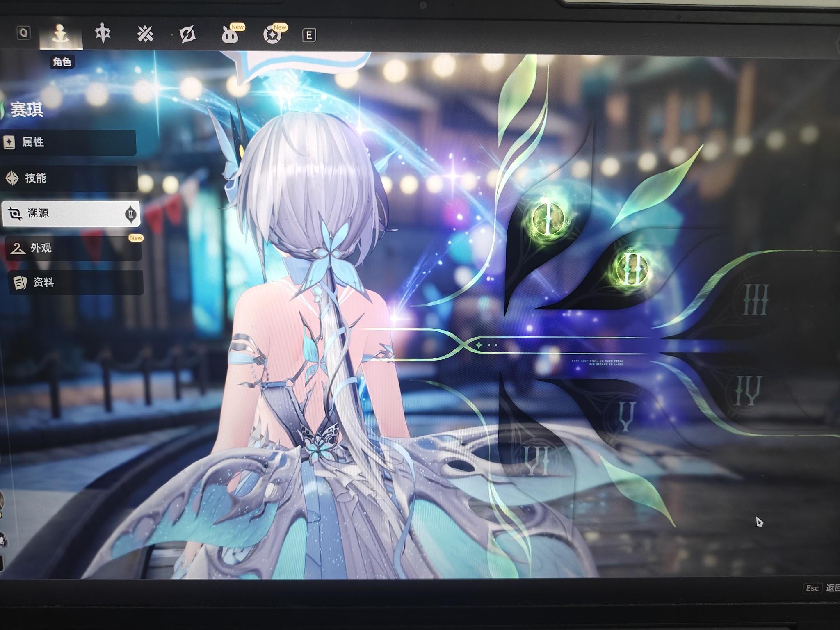840x630 pixels.
Task: Open the ring icon marked New
Action: pyautogui.click(x=272, y=35)
